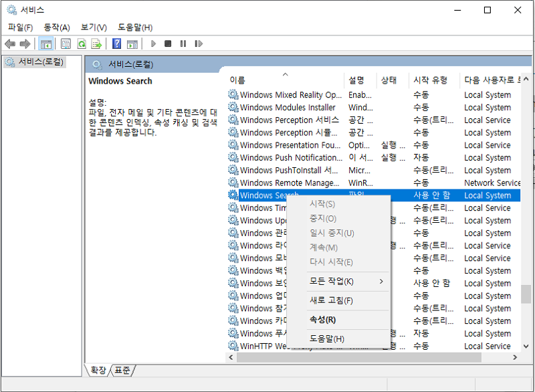Click the stop service square icon
Viewport: 535px width, 392px height.
(x=168, y=44)
